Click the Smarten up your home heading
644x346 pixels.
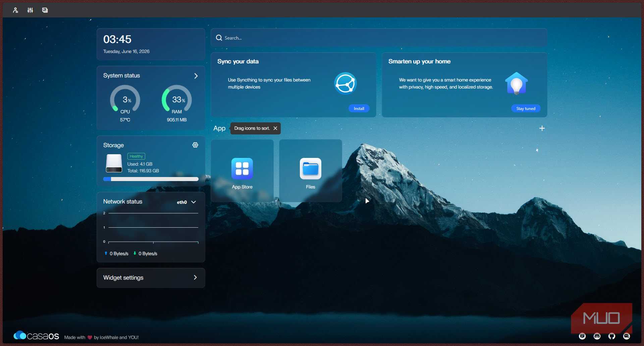click(419, 61)
